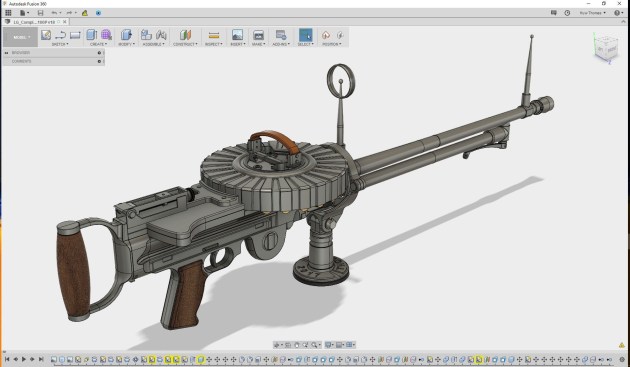Collapse the toolbar with the chevron arrow

pyautogui.click(x=624, y=22)
